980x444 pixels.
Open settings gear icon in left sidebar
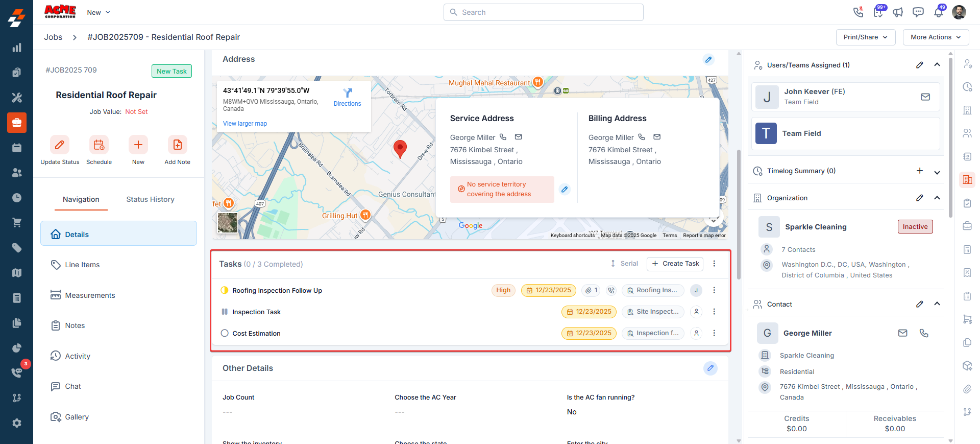17,423
